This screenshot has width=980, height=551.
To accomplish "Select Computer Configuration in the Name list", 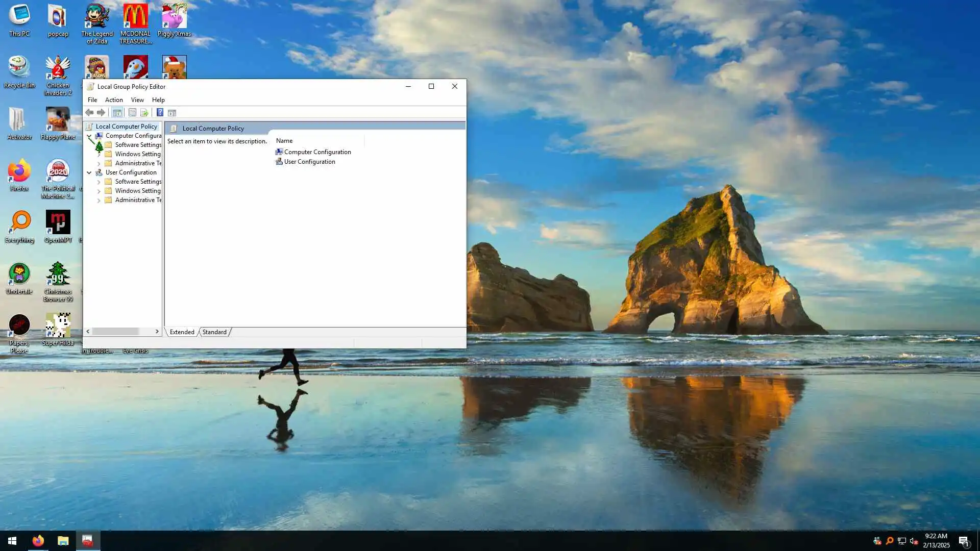I will click(317, 152).
